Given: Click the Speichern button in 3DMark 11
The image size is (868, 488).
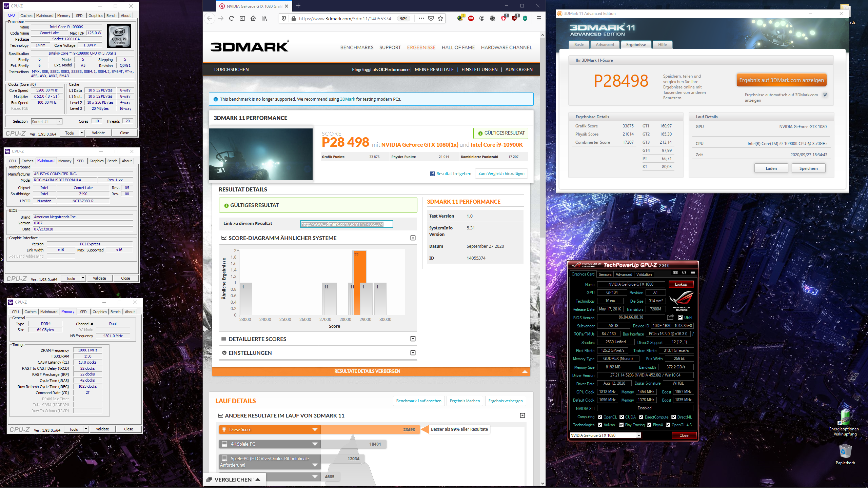Looking at the screenshot, I should [x=808, y=168].
